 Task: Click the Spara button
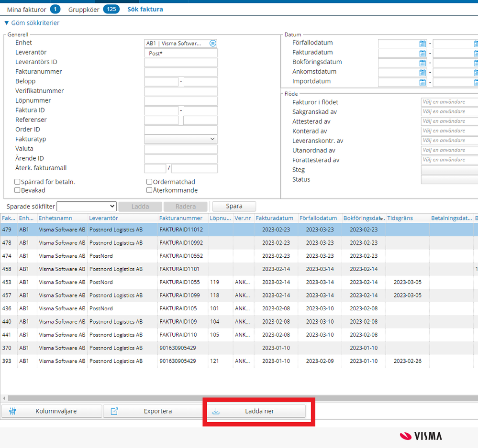[234, 206]
